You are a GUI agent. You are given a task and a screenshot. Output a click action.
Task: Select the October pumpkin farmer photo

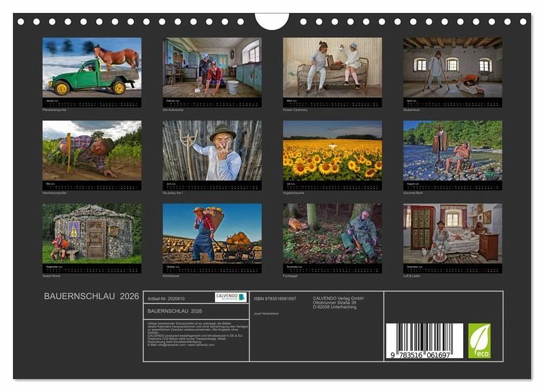point(212,233)
